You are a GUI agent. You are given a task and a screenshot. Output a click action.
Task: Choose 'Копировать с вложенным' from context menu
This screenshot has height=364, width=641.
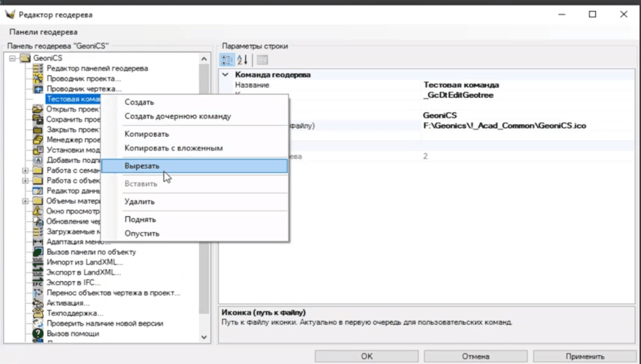(x=174, y=149)
